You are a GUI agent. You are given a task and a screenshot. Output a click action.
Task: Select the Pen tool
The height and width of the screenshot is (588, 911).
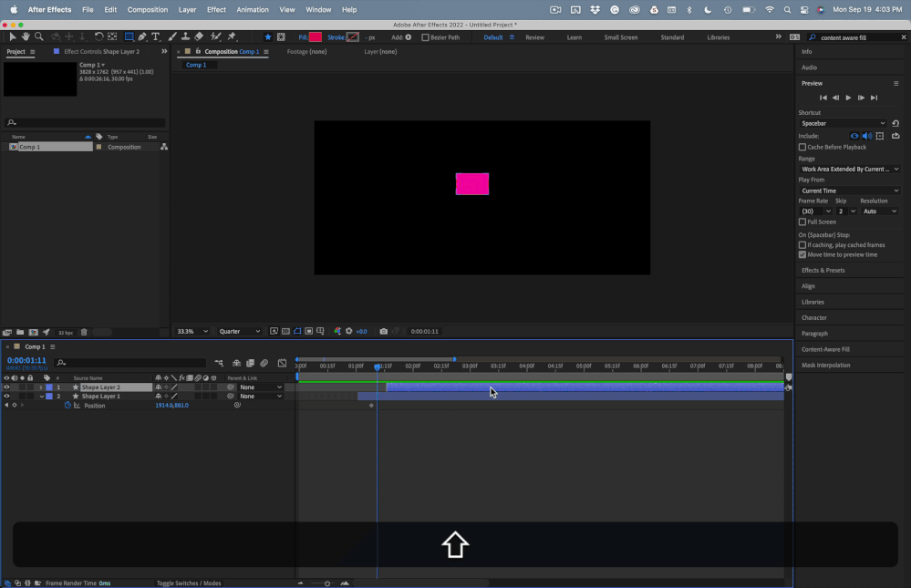click(x=142, y=36)
